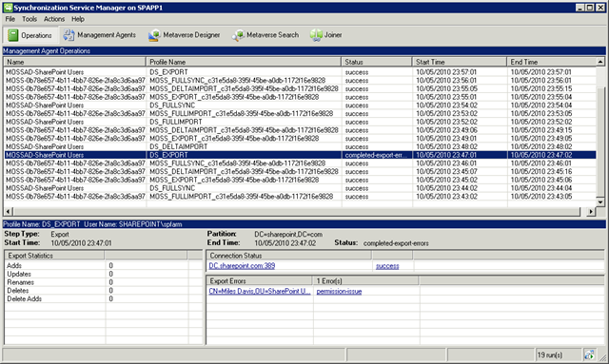Click the horizontal scrollbar right arrow
The image size is (609, 364).
tap(591, 212)
